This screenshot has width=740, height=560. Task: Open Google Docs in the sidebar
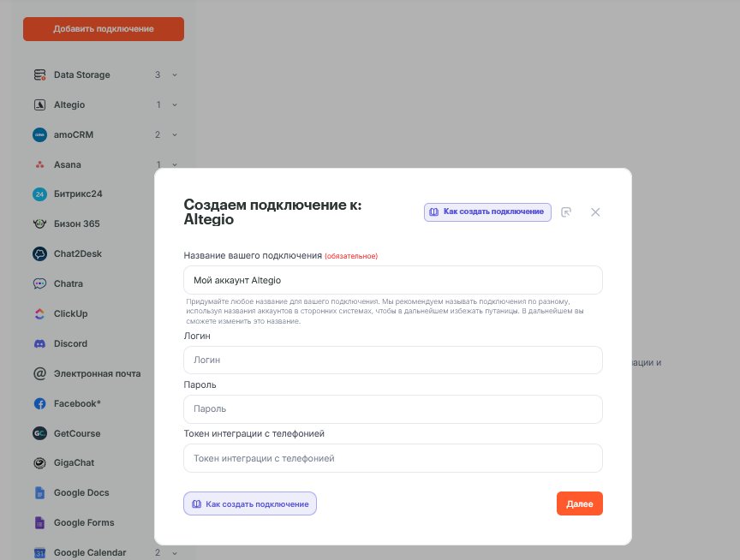tap(81, 493)
